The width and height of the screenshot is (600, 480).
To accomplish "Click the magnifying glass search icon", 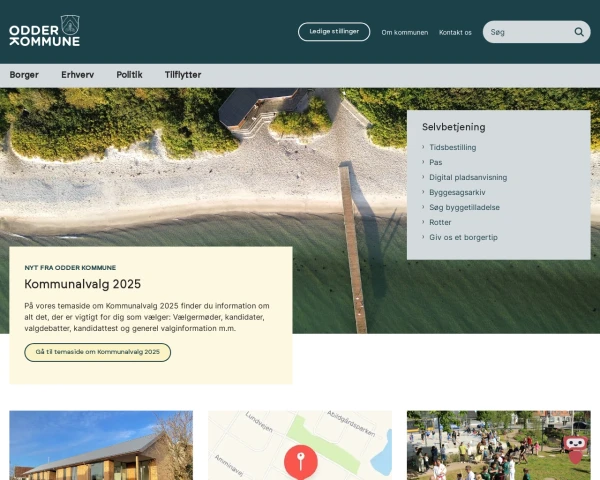I will [579, 32].
